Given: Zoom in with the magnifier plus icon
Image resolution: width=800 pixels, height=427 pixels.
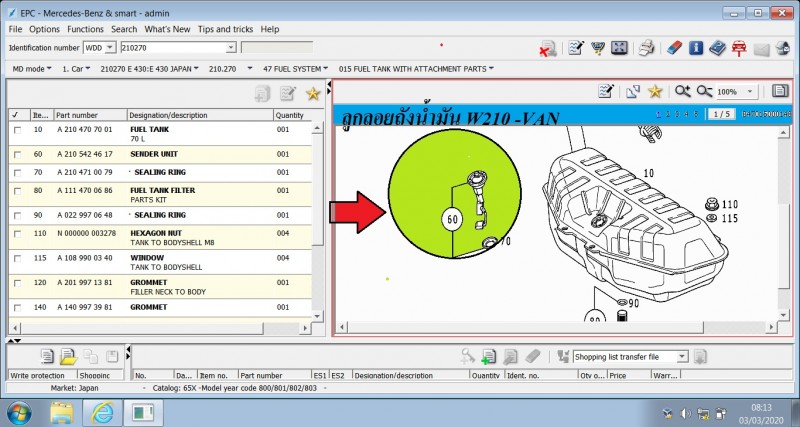Looking at the screenshot, I should coord(682,91).
